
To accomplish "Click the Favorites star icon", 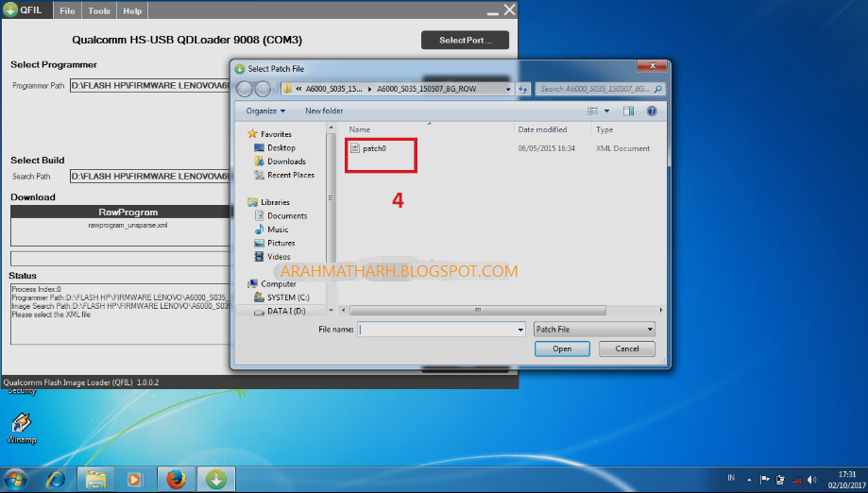I will pos(252,133).
